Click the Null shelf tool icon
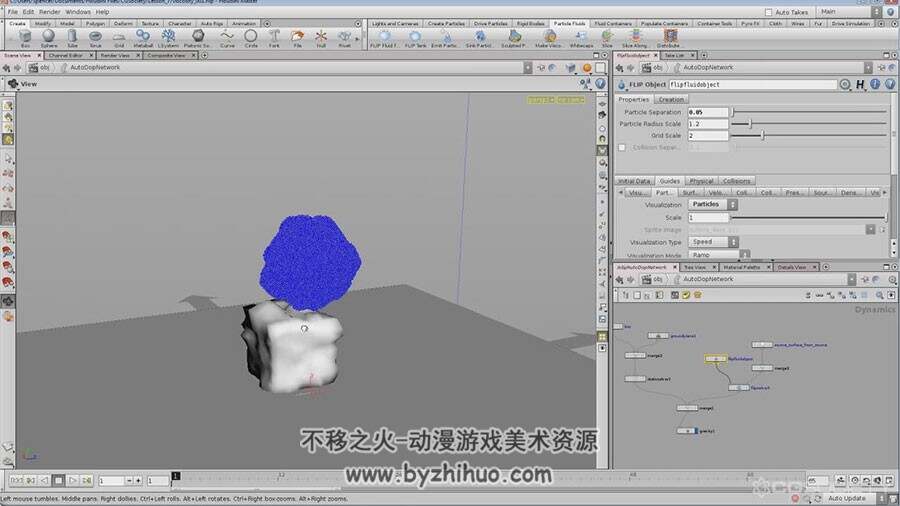Image resolution: width=900 pixels, height=506 pixels. tap(321, 38)
